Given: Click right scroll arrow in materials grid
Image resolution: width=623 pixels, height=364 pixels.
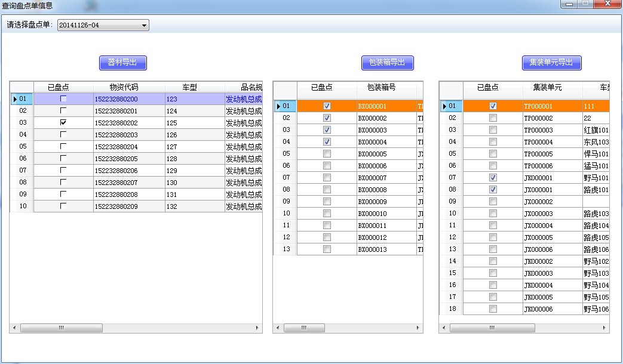Looking at the screenshot, I should point(257,328).
